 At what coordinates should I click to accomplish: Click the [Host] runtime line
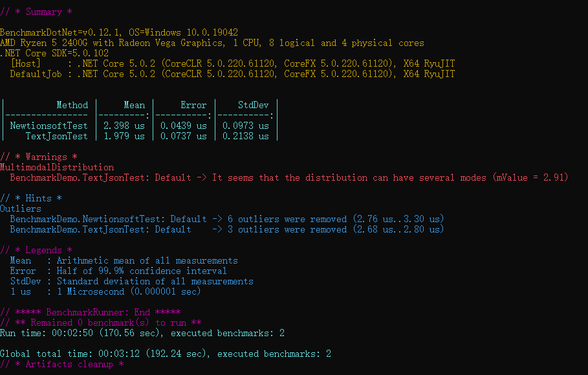click(x=232, y=63)
